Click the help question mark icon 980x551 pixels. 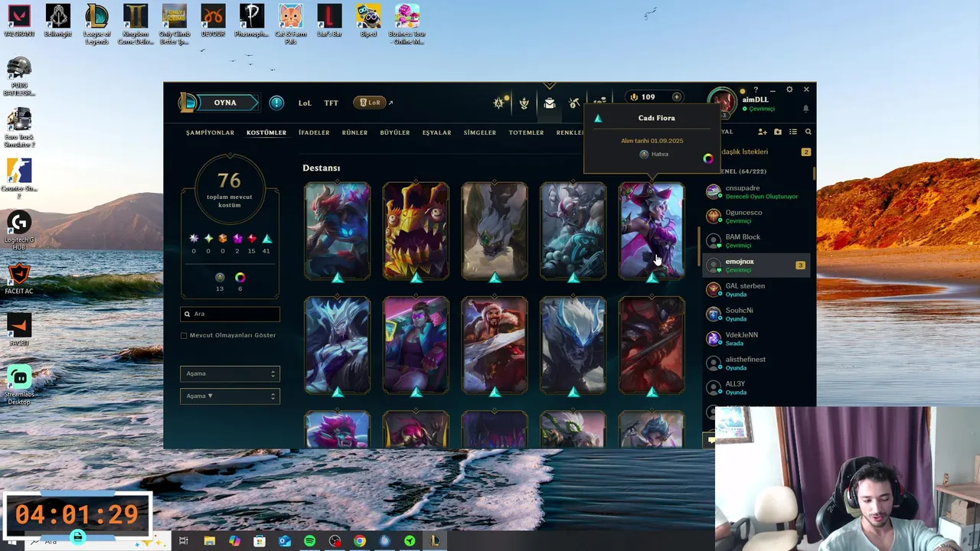pyautogui.click(x=756, y=90)
